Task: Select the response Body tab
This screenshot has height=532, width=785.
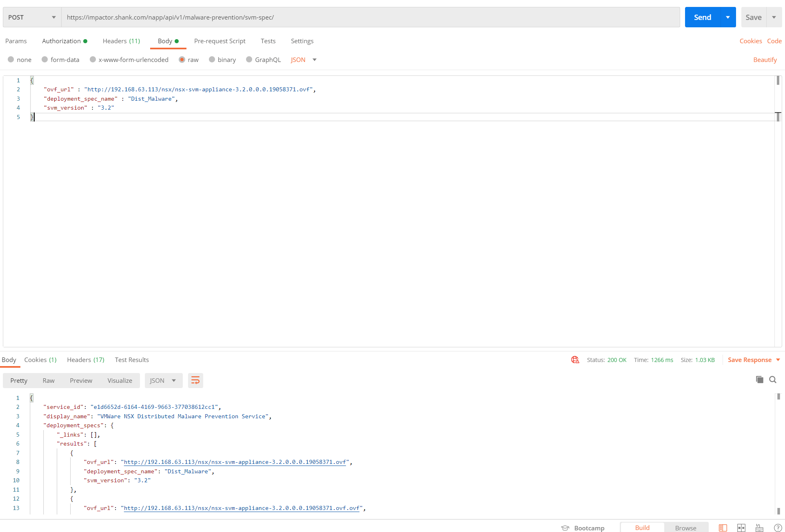Action: (9, 360)
